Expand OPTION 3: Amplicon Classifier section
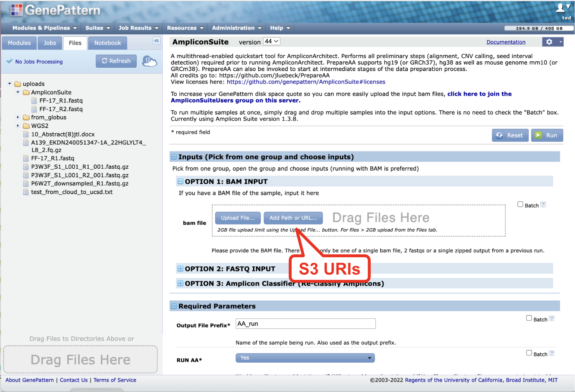 180,283
